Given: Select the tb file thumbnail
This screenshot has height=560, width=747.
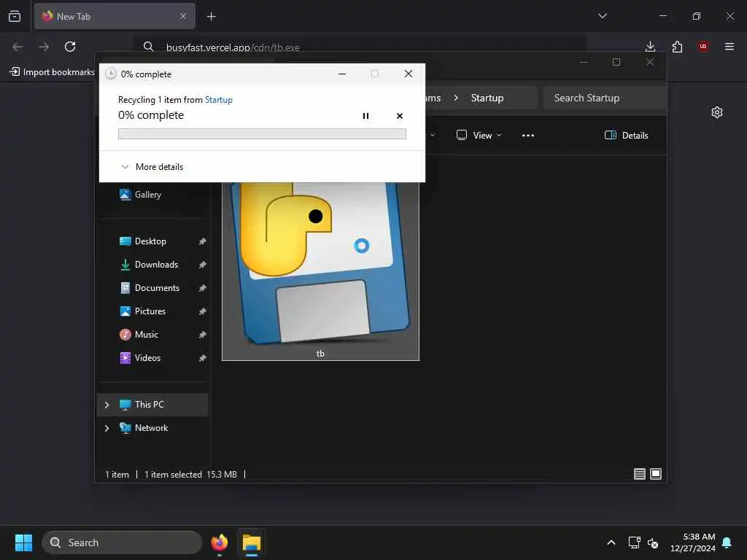Looking at the screenshot, I should coord(320,271).
